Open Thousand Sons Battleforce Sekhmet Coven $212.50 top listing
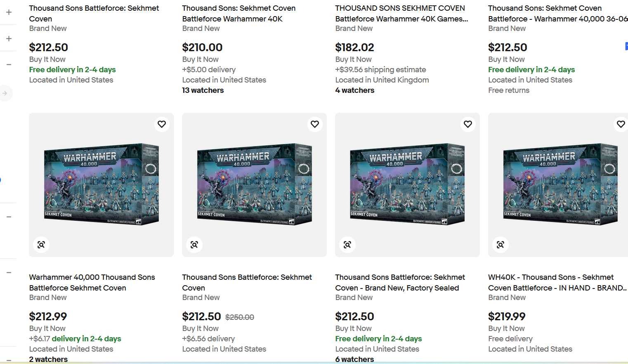 coord(94,13)
